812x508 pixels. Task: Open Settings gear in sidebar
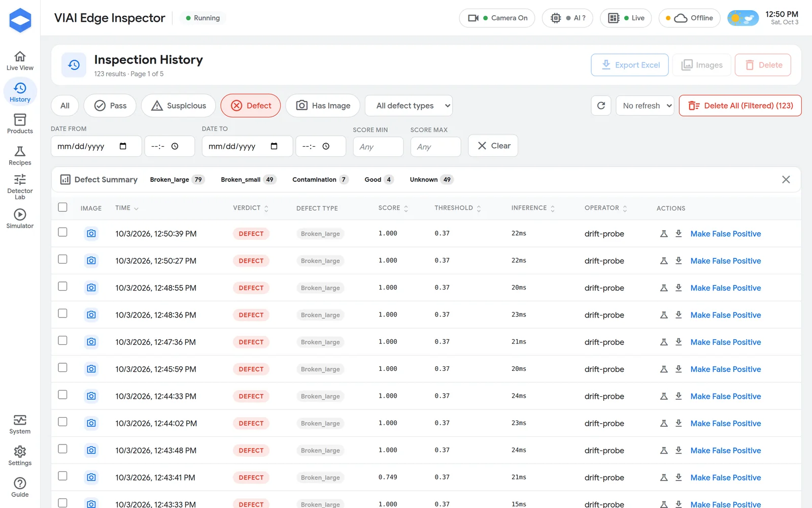pyautogui.click(x=20, y=456)
